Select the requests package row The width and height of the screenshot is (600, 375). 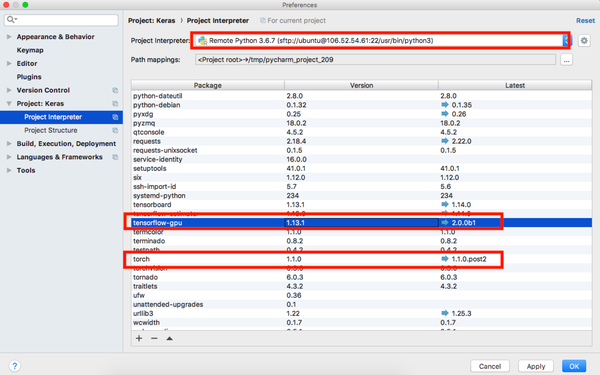coord(362,141)
